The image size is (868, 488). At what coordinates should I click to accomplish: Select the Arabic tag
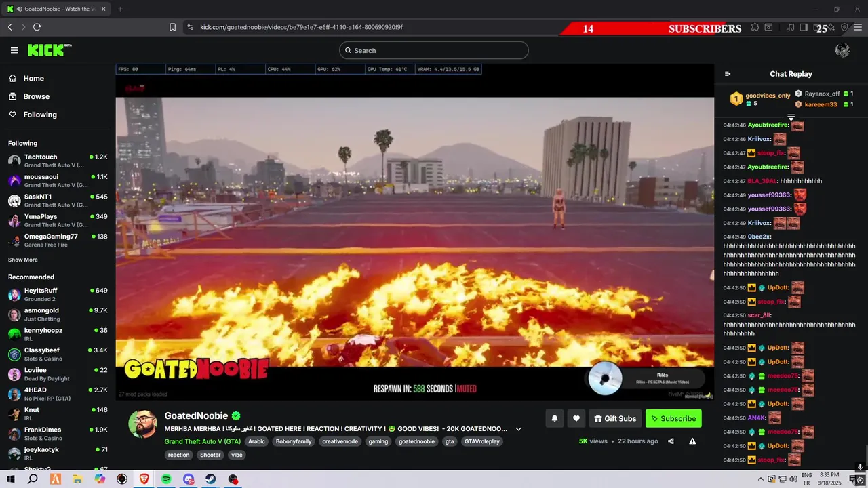click(257, 441)
